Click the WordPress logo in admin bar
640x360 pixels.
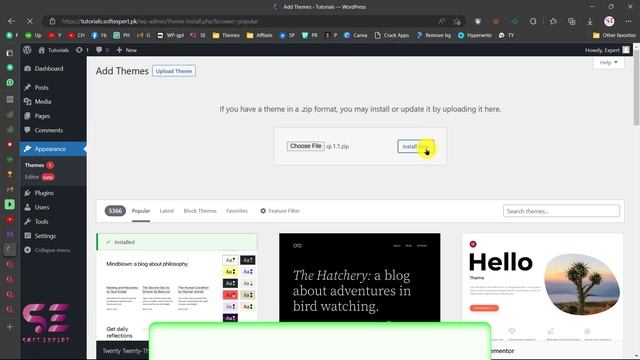pyautogui.click(x=27, y=50)
